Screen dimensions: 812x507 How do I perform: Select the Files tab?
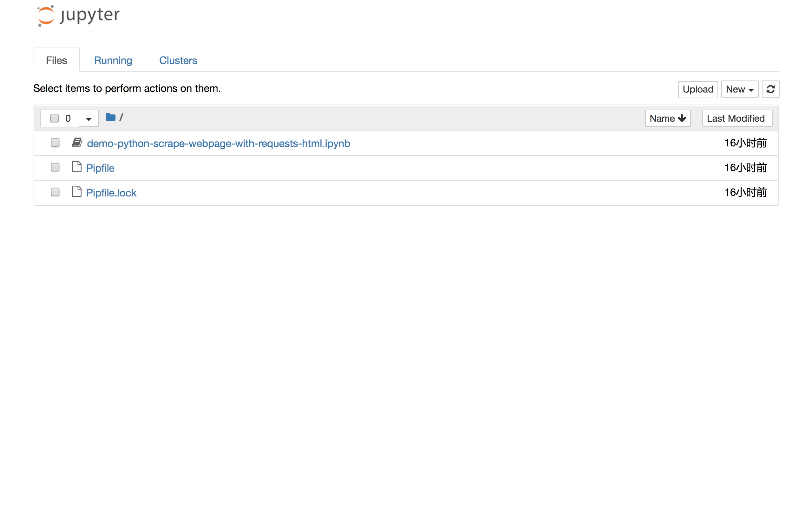pyautogui.click(x=56, y=60)
